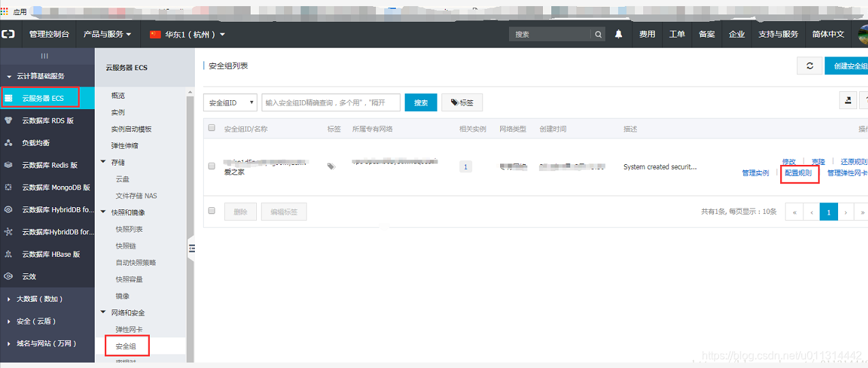Viewport: 868px width, 368px height.
Task: Click the 云数据库 Redis 版 icon
Action: tap(9, 165)
